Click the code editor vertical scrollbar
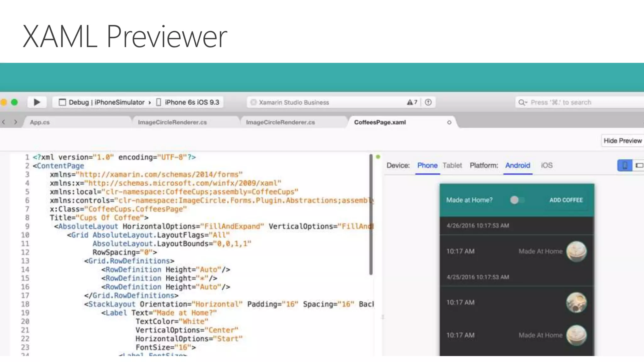 point(371,214)
